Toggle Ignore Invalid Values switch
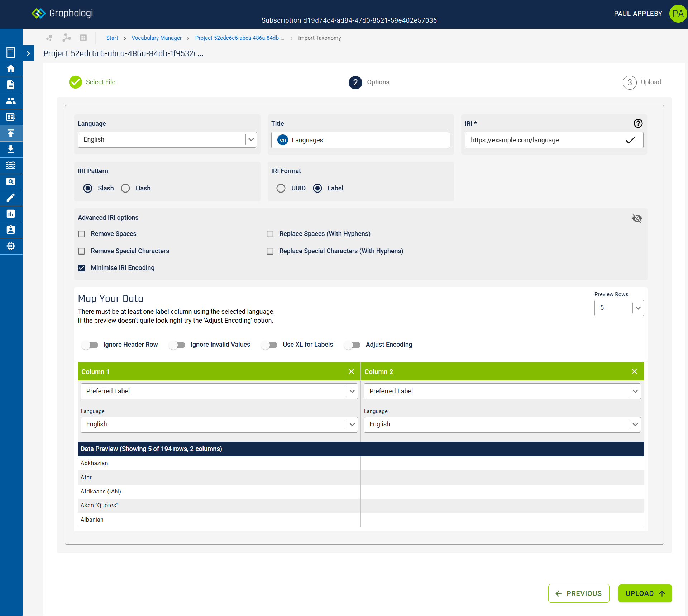The height and width of the screenshot is (616, 688). pos(177,345)
